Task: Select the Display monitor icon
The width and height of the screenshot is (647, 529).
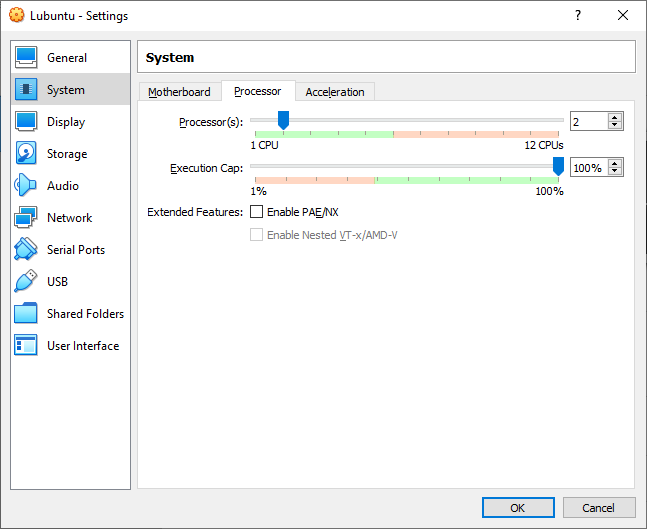Action: 26,122
